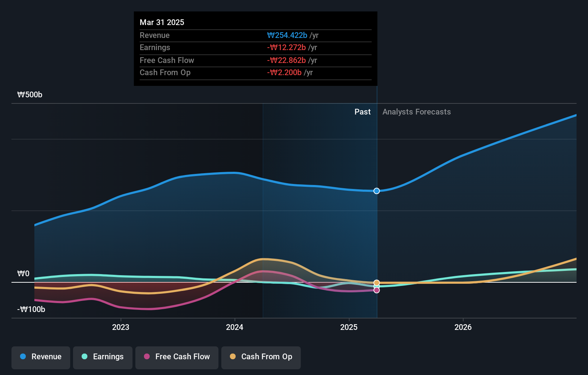Click the ₩500b y-axis label
Viewport: 588px width, 375px height.
(30, 94)
